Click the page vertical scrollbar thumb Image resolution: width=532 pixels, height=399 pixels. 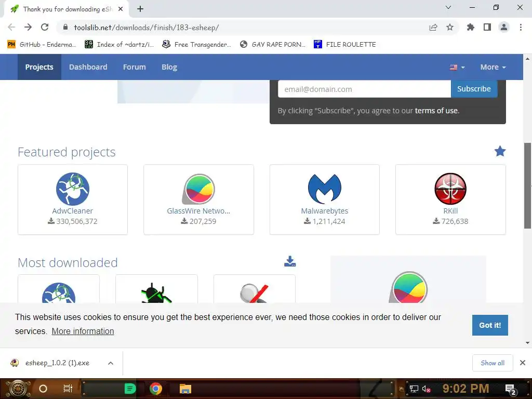tap(528, 185)
